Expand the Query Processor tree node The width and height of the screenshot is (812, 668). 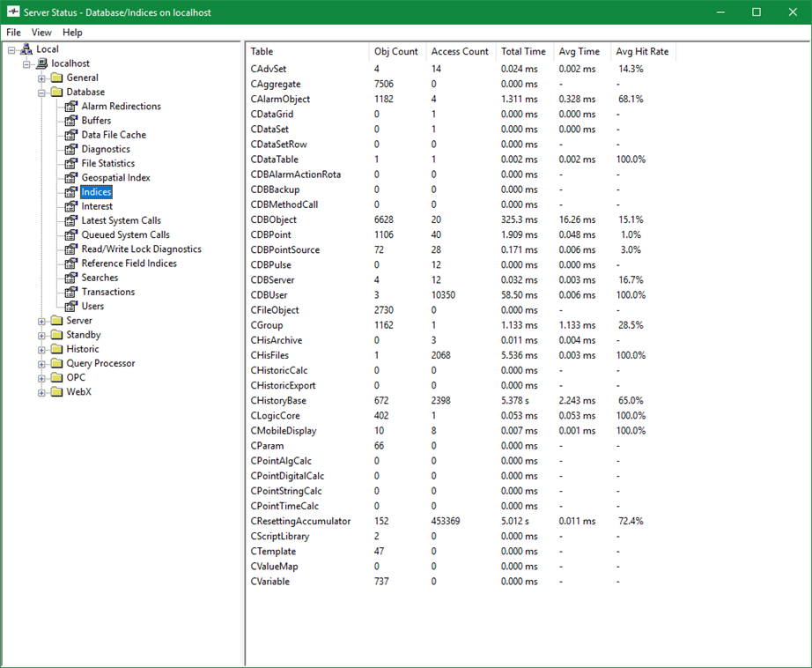pos(41,363)
